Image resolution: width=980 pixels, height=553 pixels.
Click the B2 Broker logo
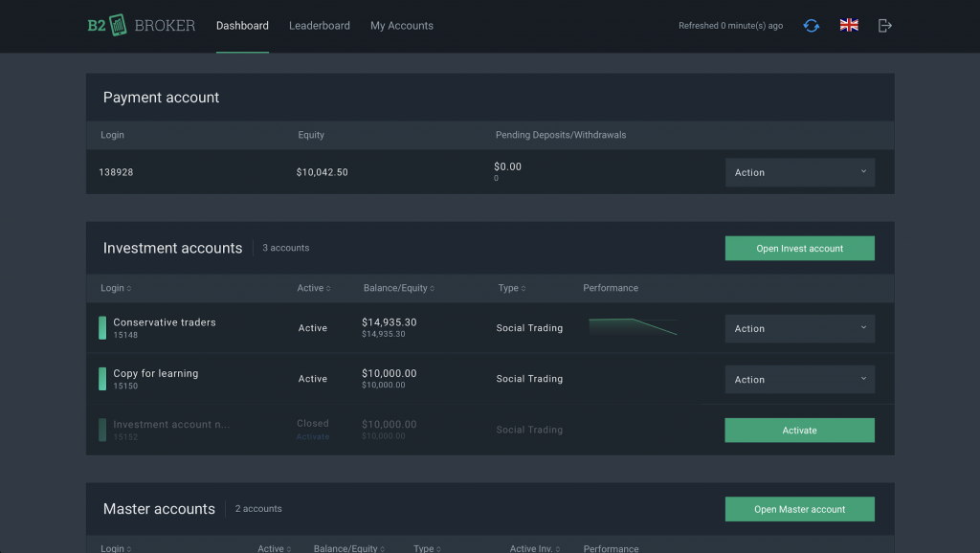(142, 26)
